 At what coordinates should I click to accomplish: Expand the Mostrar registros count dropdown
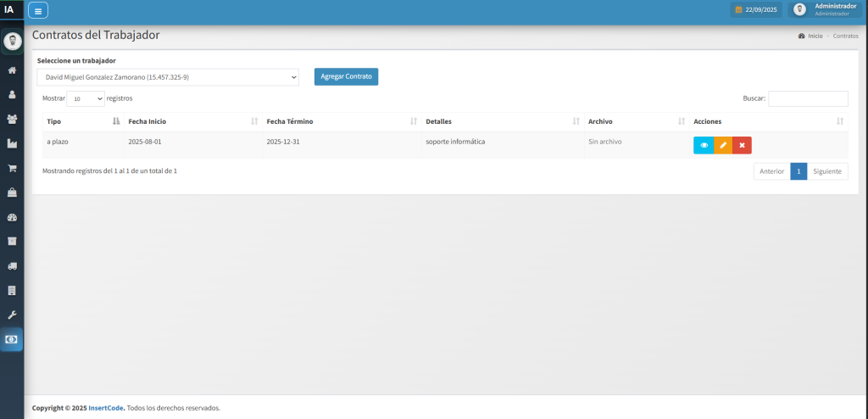(85, 98)
